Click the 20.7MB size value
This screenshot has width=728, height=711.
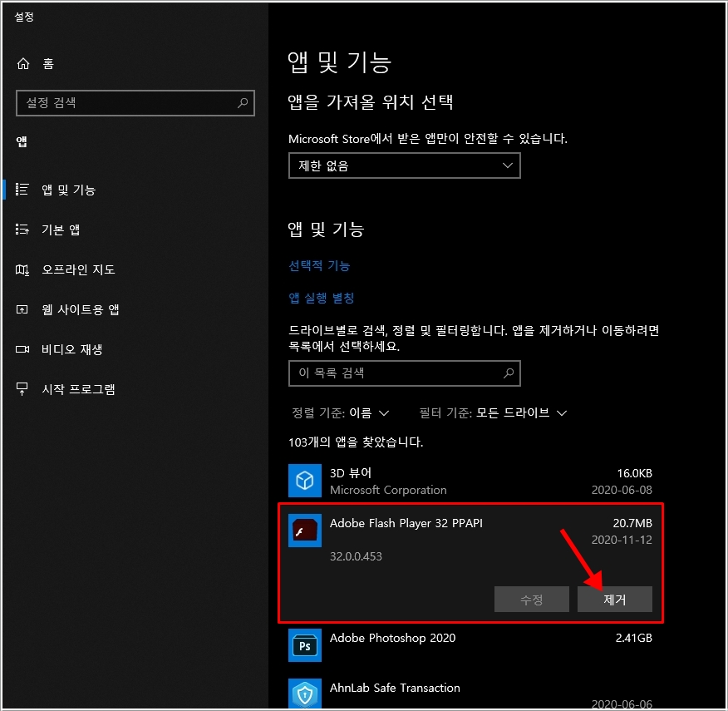(632, 523)
